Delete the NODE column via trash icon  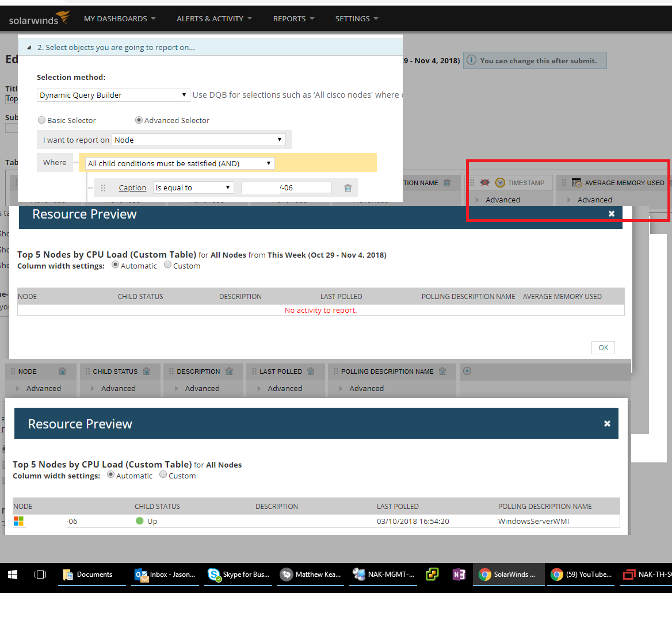click(62, 372)
